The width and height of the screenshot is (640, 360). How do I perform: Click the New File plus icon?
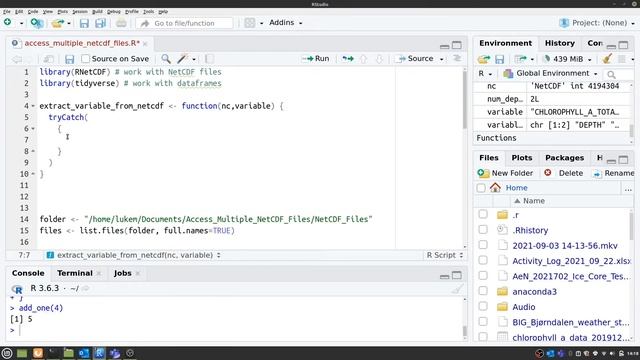7,23
